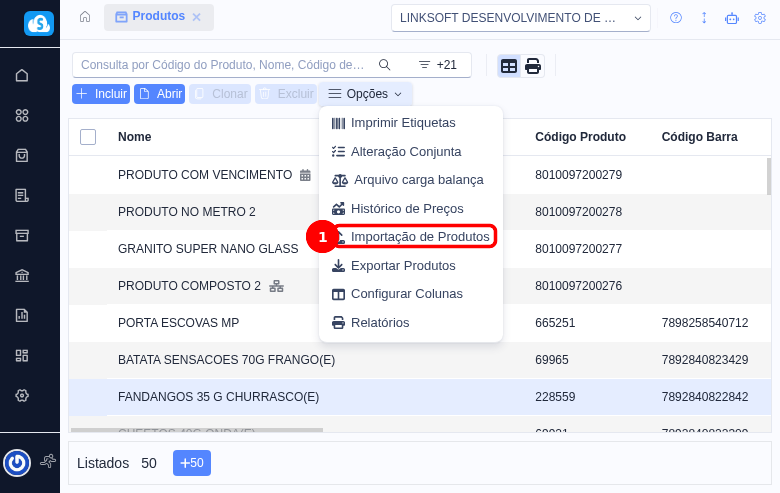The height and width of the screenshot is (493, 780).
Task: Click product code 8010097200279
Action: point(579,175)
